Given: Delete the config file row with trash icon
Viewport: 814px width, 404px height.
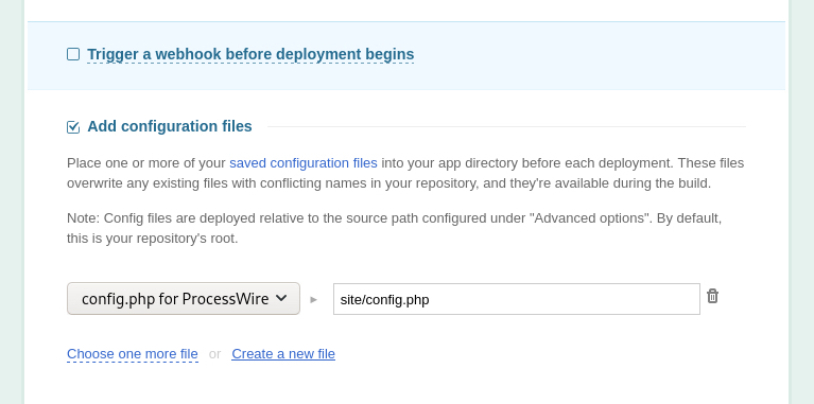Looking at the screenshot, I should click(x=712, y=296).
